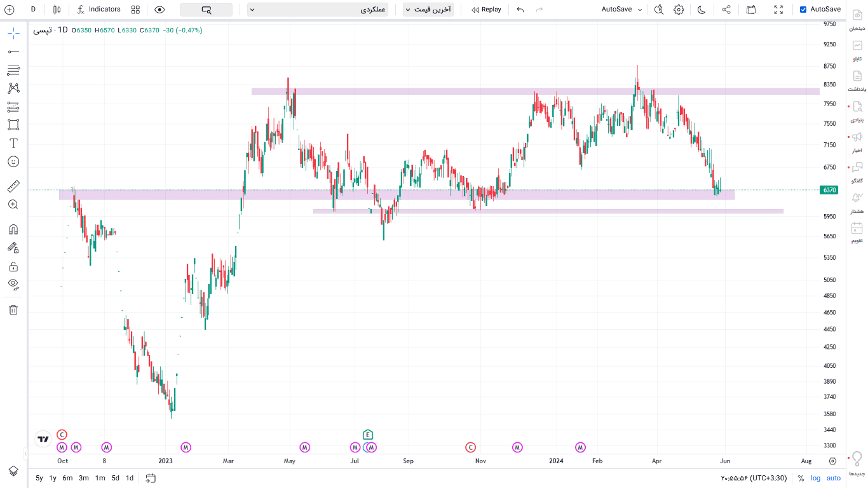868x488 pixels.
Task: Toggle stay in drawing mode
Action: click(x=13, y=248)
